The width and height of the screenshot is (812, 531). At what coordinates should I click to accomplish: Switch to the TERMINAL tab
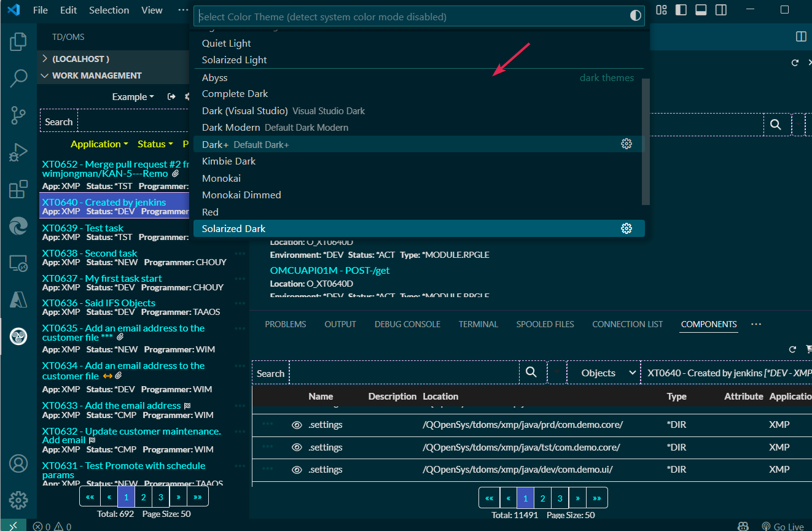(478, 324)
